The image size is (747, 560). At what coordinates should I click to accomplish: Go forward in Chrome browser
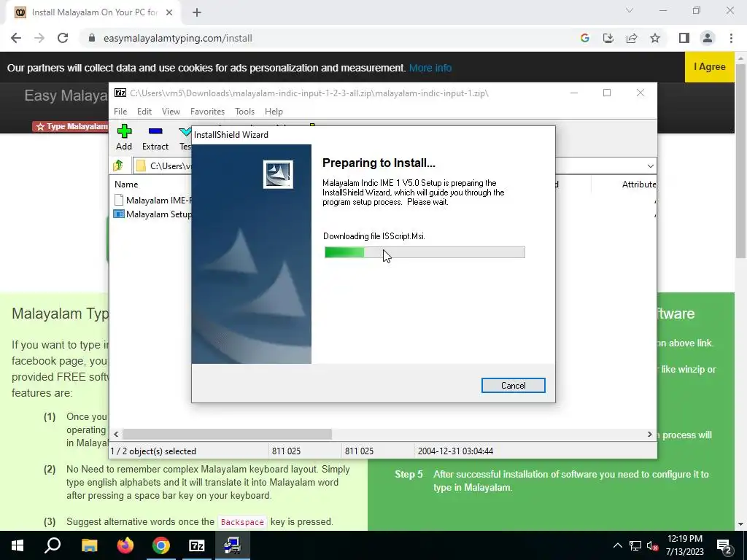click(x=39, y=38)
